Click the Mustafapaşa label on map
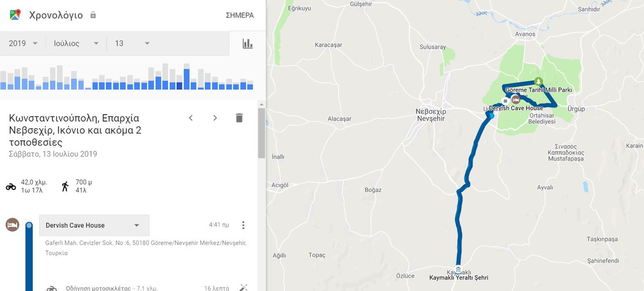Screen dimensions: 644x291 point(566,158)
